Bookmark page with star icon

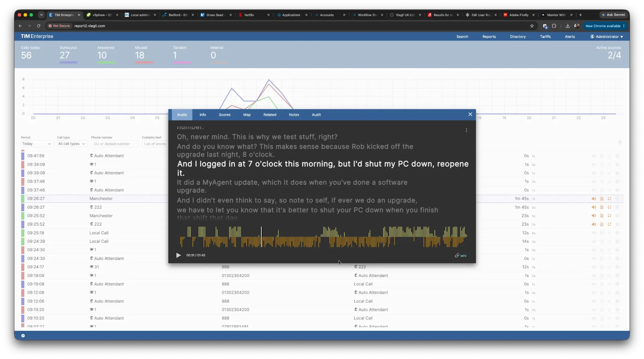(x=532, y=26)
